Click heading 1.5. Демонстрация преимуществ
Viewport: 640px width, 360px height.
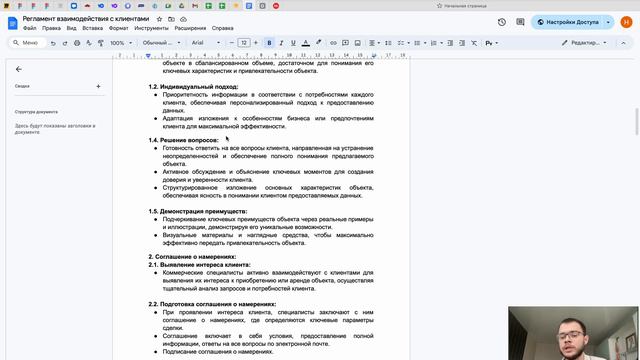(198, 211)
